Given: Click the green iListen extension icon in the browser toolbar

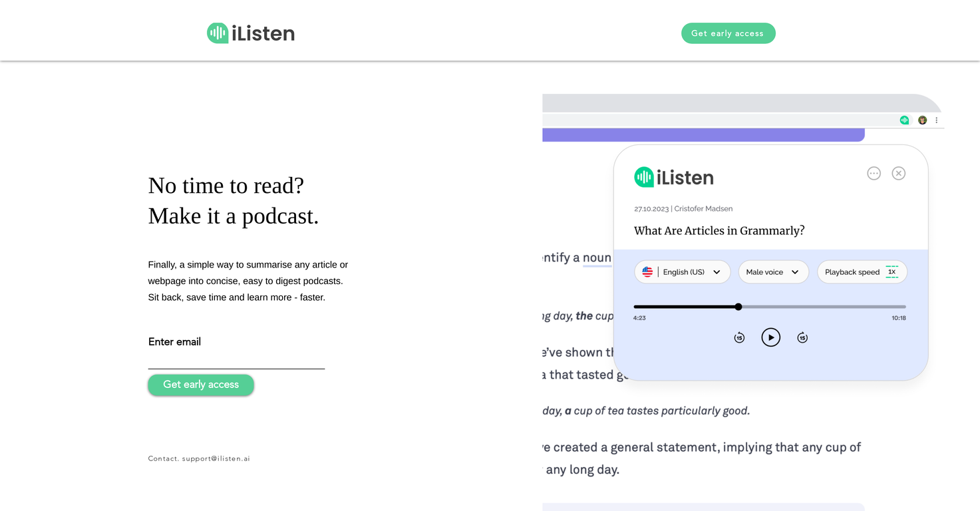Looking at the screenshot, I should point(904,120).
